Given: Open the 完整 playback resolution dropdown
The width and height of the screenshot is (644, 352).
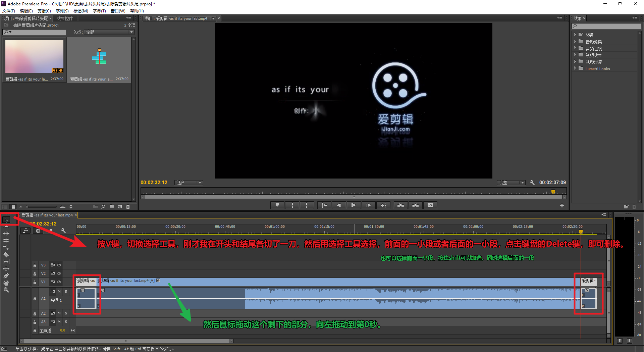Looking at the screenshot, I should 511,183.
